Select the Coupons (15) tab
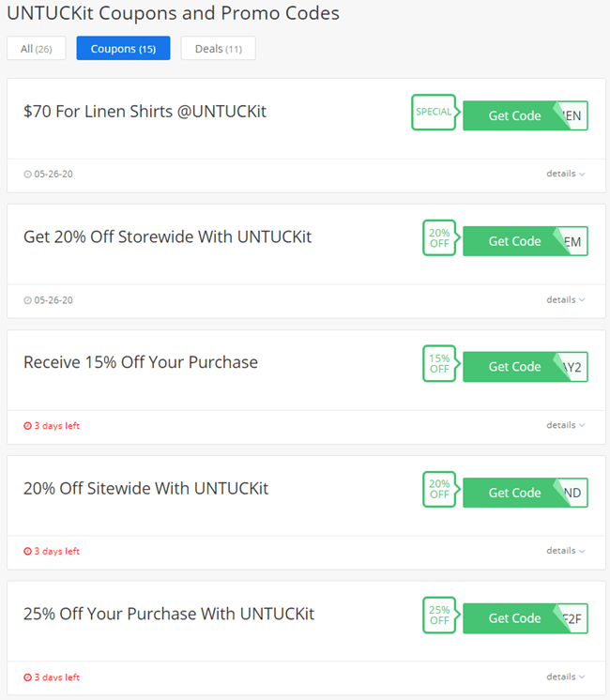The image size is (610, 700). 123,48
